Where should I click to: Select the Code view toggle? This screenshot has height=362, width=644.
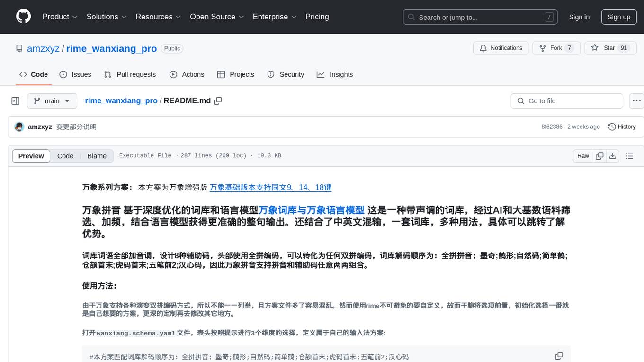coord(65,156)
